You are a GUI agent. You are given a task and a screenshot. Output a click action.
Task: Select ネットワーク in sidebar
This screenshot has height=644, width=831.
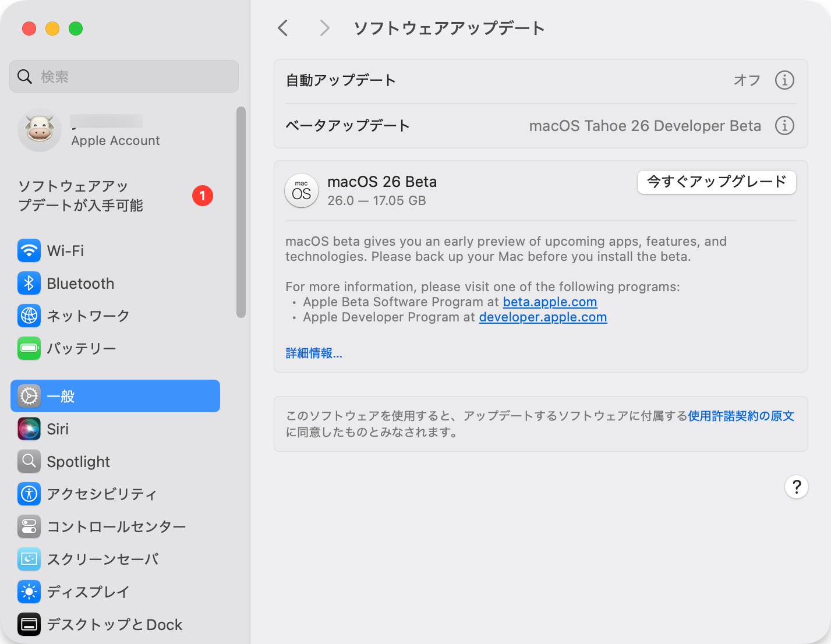(x=115, y=316)
